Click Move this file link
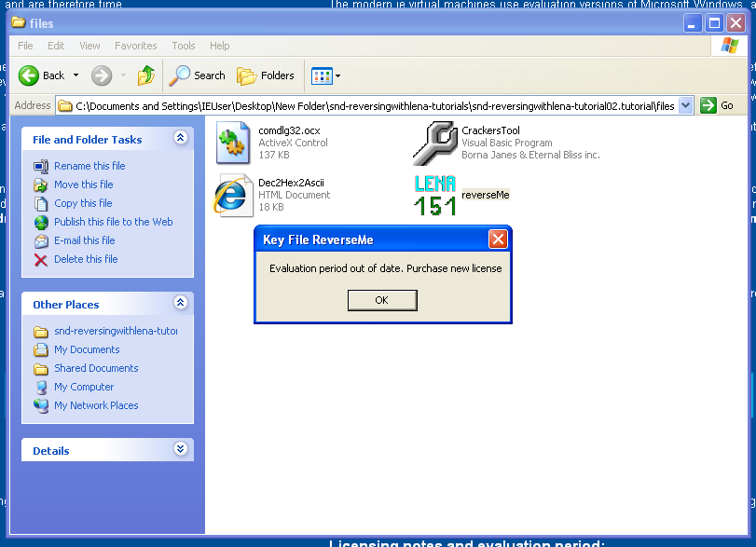The image size is (756, 547). tap(84, 185)
